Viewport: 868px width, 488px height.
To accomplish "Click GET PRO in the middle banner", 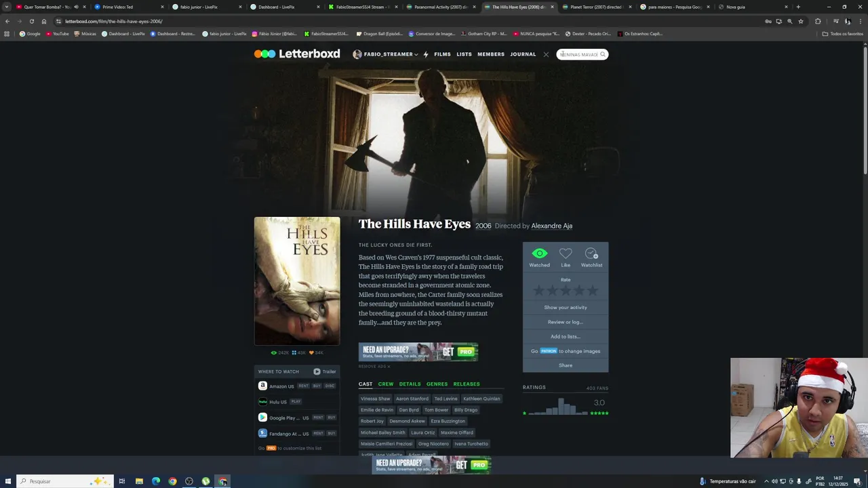I will 458,352.
